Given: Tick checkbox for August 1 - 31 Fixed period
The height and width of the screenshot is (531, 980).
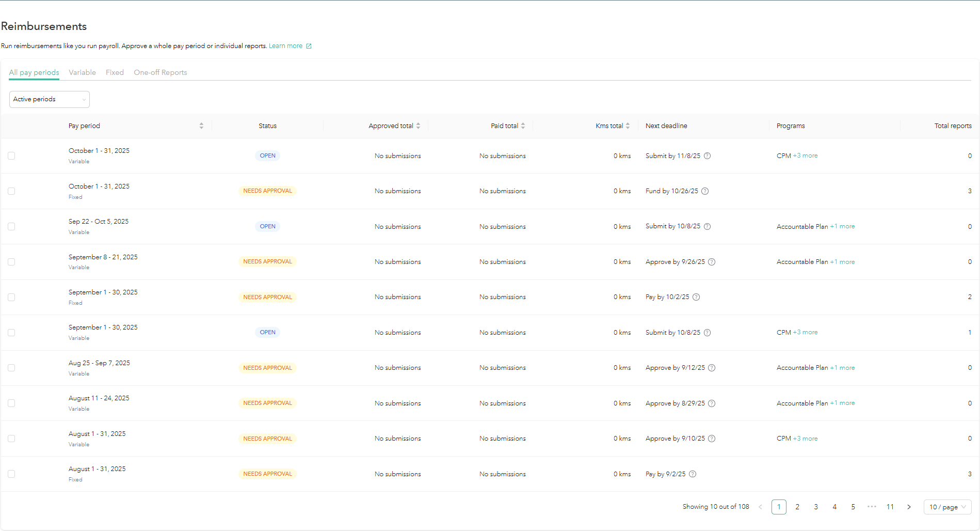Looking at the screenshot, I should (11, 474).
